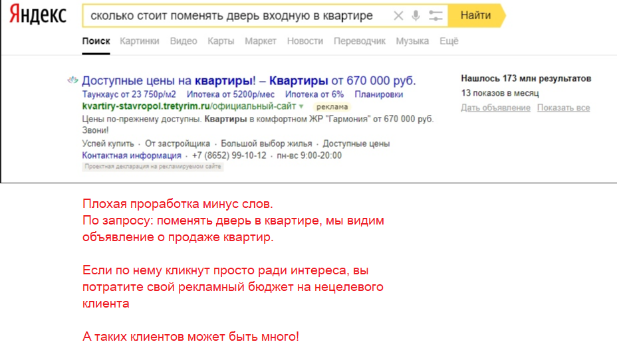Image resolution: width=617 pixels, height=364 pixels.
Task: Click the реклама label badge
Action: [x=332, y=106]
